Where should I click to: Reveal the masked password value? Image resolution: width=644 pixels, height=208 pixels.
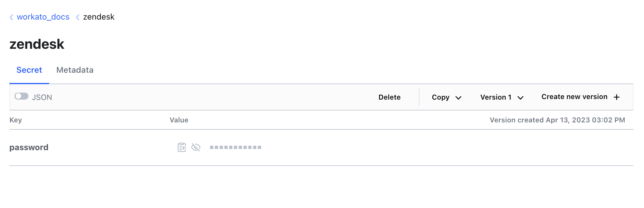[x=196, y=147]
